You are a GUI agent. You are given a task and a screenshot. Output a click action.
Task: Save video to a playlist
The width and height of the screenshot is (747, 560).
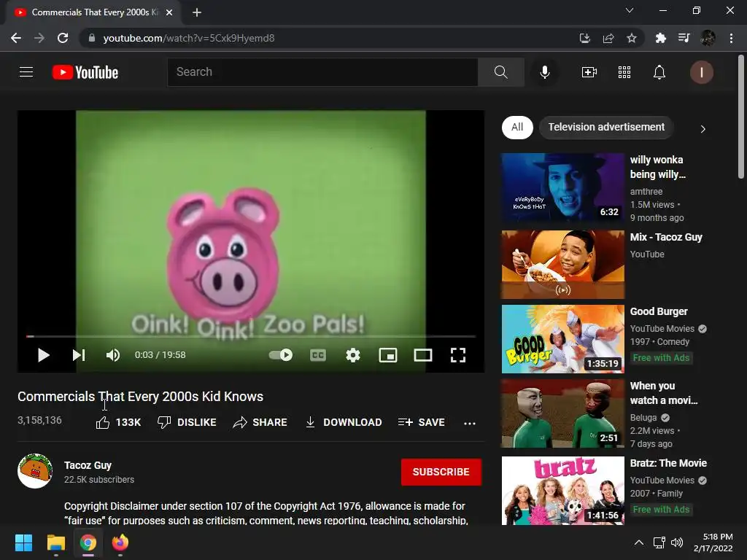421,422
